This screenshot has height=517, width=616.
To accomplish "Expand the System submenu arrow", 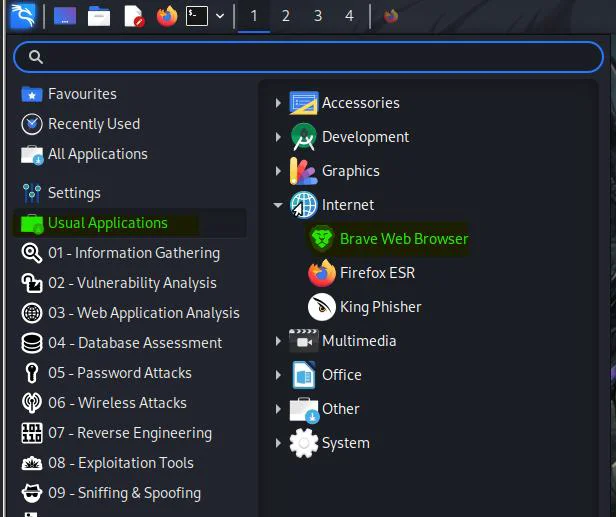I will pyautogui.click(x=278, y=443).
